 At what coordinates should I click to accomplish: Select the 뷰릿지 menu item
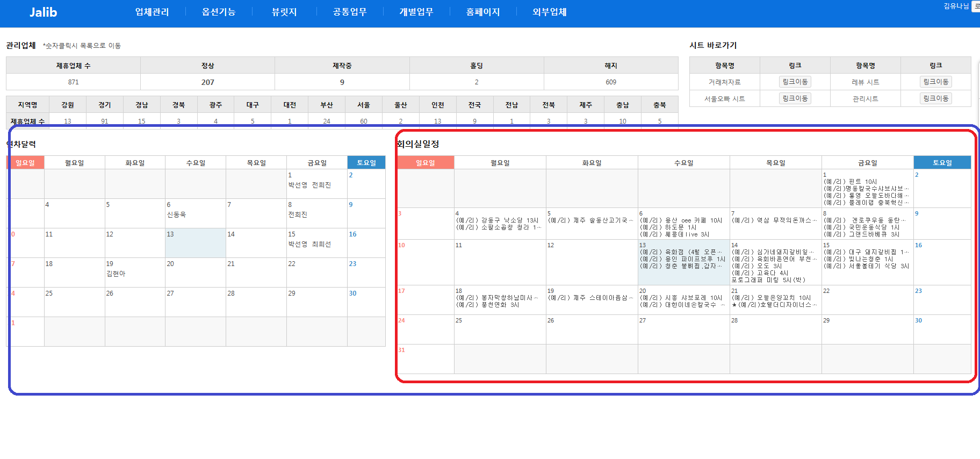click(284, 12)
